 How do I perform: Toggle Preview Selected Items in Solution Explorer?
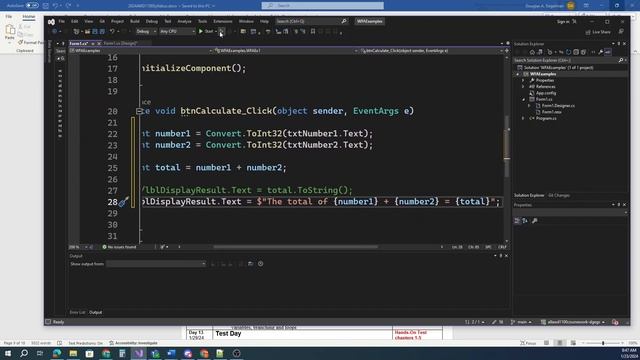click(x=608, y=52)
